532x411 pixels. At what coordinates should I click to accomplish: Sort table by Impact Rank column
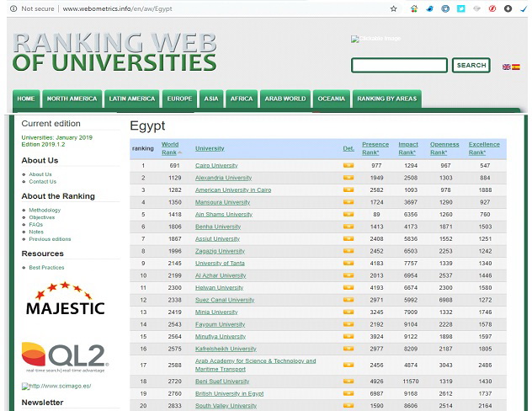click(408, 149)
